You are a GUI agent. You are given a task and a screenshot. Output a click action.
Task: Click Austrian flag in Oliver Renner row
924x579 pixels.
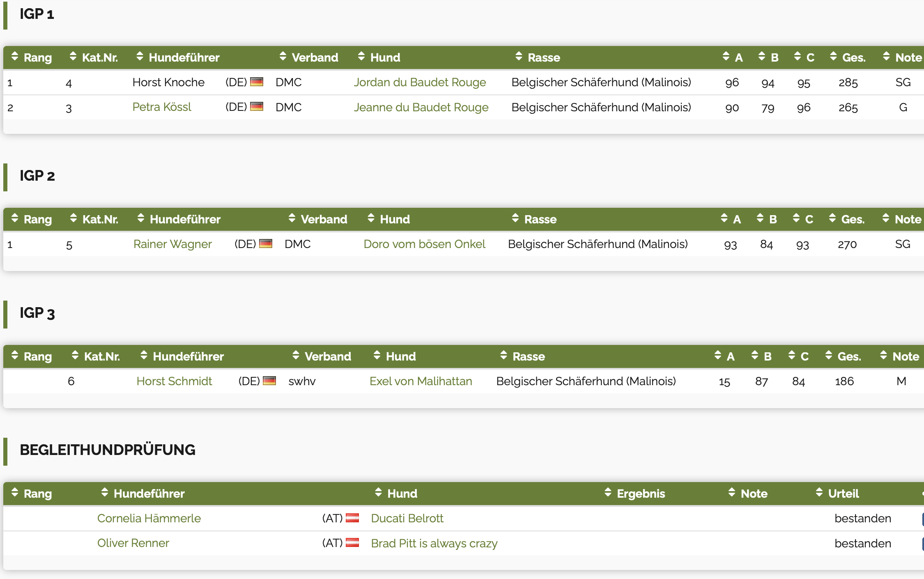point(352,542)
